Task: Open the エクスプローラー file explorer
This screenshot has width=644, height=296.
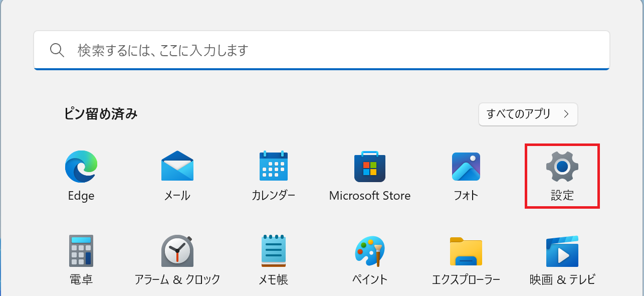Action: point(466,251)
